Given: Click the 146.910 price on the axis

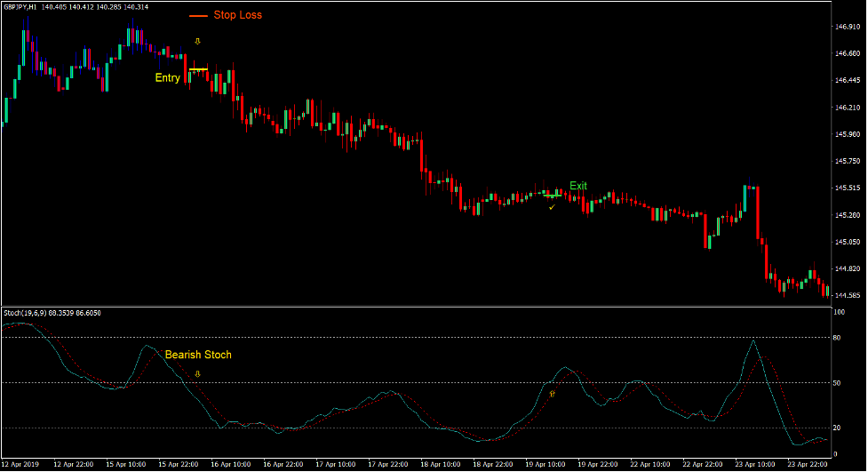Looking at the screenshot, I should (847, 27).
